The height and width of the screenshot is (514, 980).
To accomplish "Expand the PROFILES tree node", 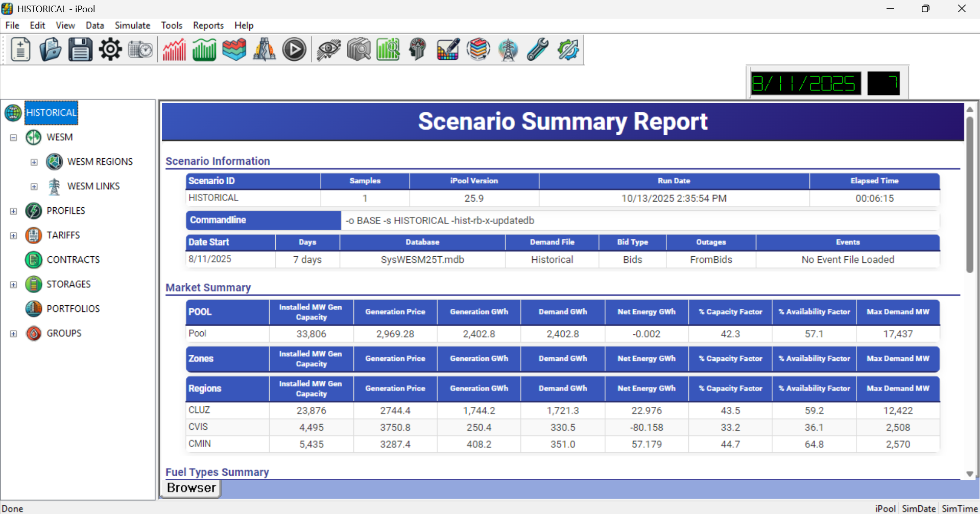I will coord(14,211).
